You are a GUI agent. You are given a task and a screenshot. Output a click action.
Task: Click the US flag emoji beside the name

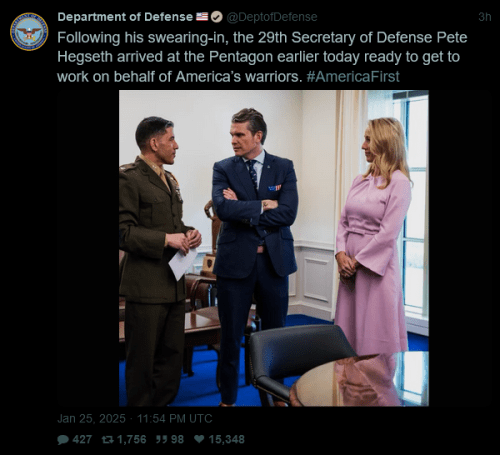tap(202, 16)
